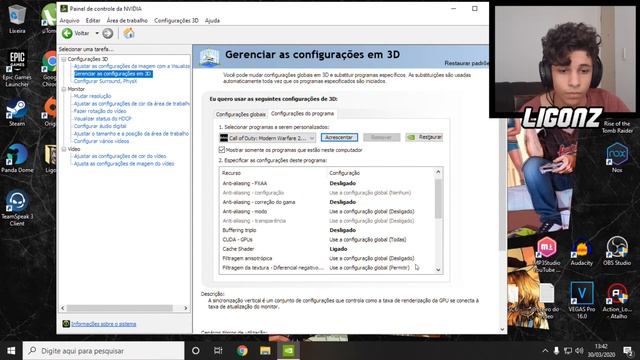Click the task pane horizontal scrollbar right arrow
The width and height of the screenshot is (640, 360).
[186, 309]
